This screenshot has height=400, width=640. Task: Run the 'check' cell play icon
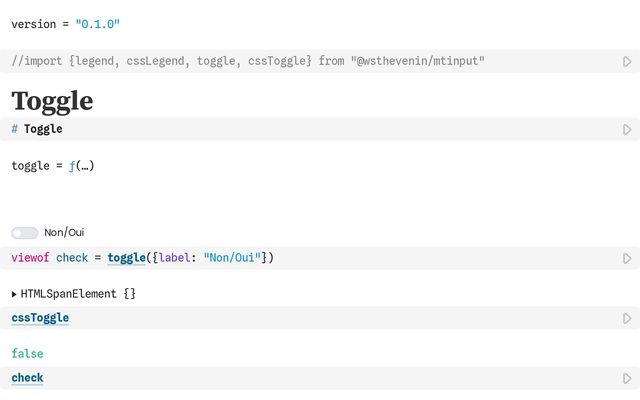[627, 378]
